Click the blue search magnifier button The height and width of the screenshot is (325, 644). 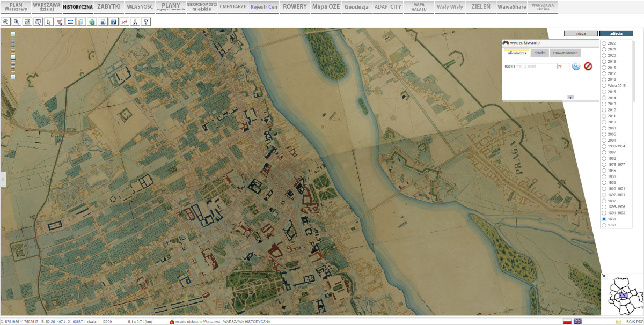576,66
